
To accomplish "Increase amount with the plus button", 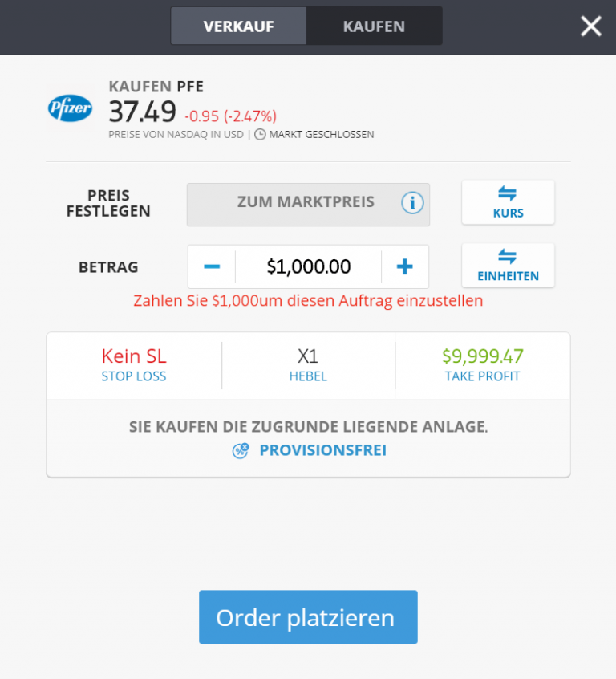I will pos(405,266).
